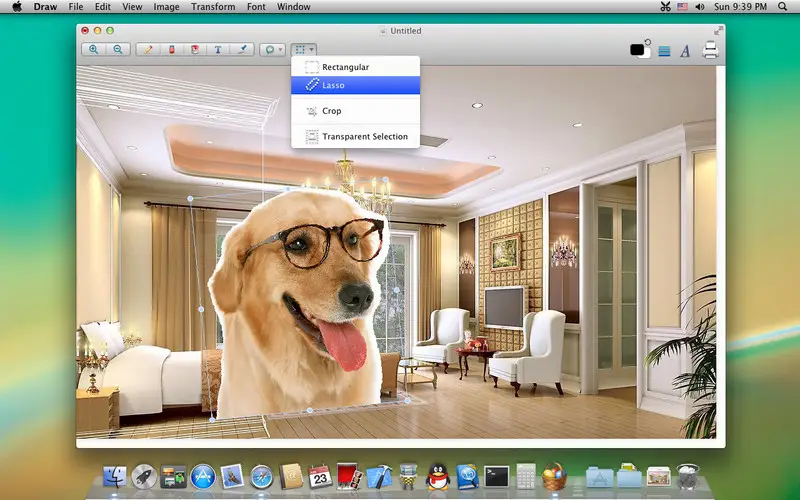The height and width of the screenshot is (500, 800).
Task: Click the volume icon in the menu bar
Action: tap(699, 7)
